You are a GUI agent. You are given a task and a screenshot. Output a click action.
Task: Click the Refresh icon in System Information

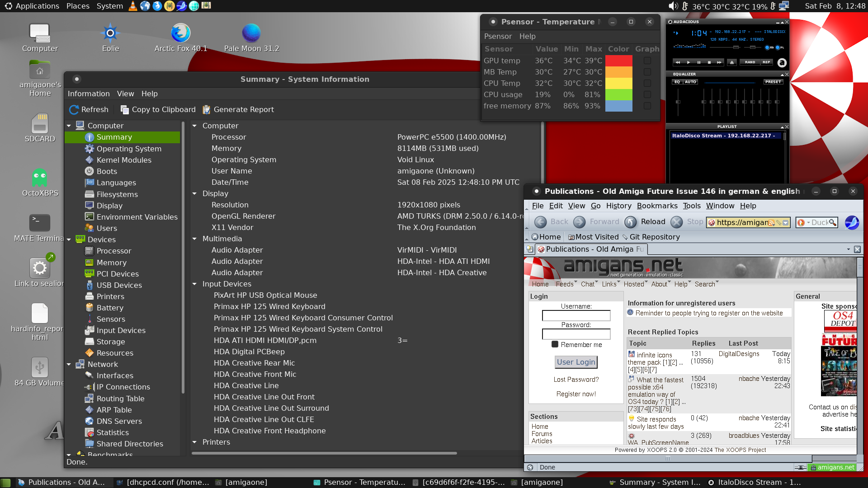(x=74, y=110)
